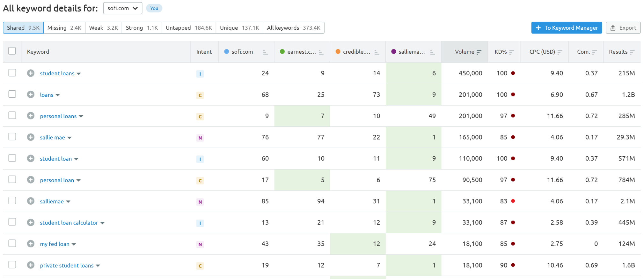Select all keywords with header checkbox
This screenshot has width=644, height=279.
click(x=12, y=51)
